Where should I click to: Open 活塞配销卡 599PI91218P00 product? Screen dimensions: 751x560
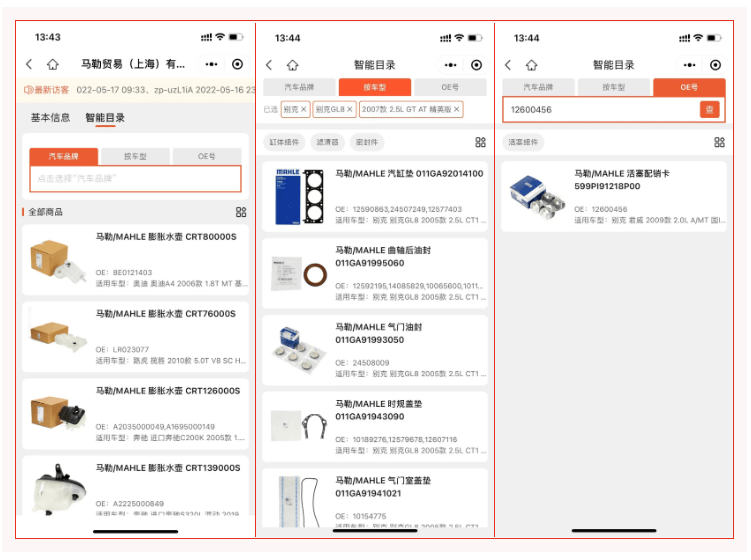click(x=614, y=197)
